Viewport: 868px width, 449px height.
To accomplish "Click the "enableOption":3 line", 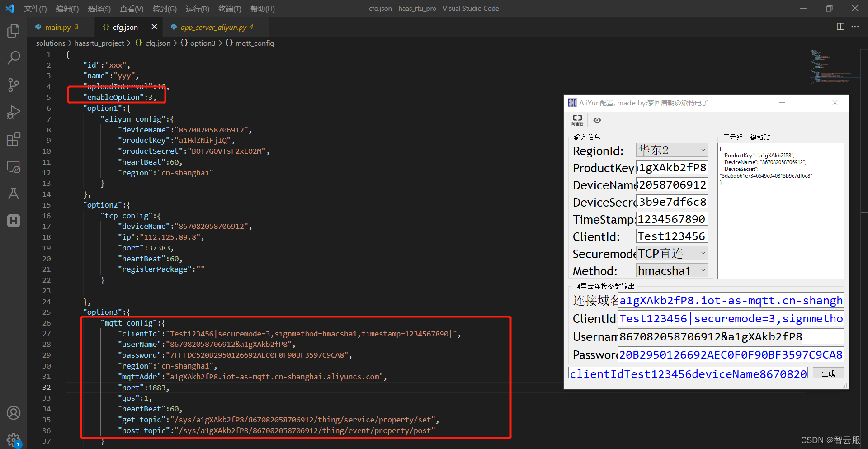I will coord(120,97).
